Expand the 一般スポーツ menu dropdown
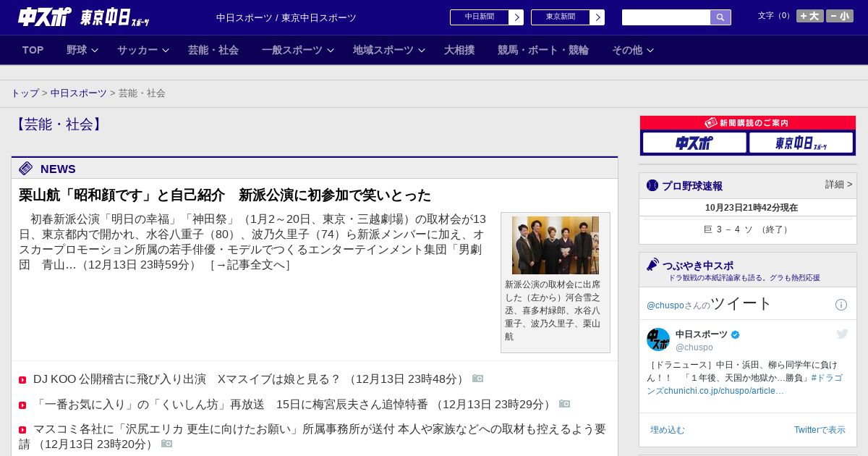The image size is (868, 456). point(298,50)
